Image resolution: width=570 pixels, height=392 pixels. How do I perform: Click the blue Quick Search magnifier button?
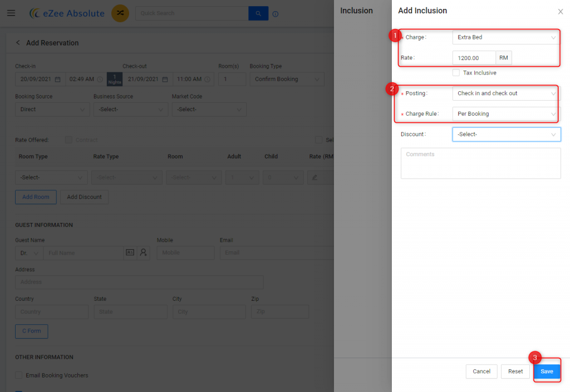258,13
